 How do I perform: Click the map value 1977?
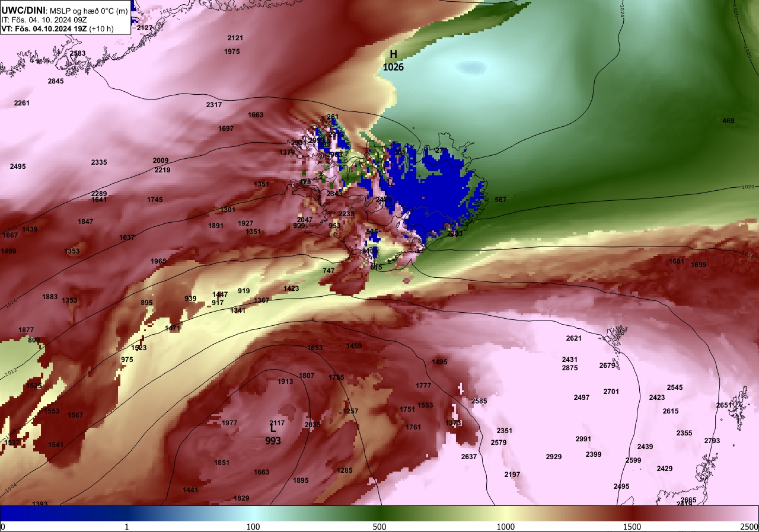(229, 423)
